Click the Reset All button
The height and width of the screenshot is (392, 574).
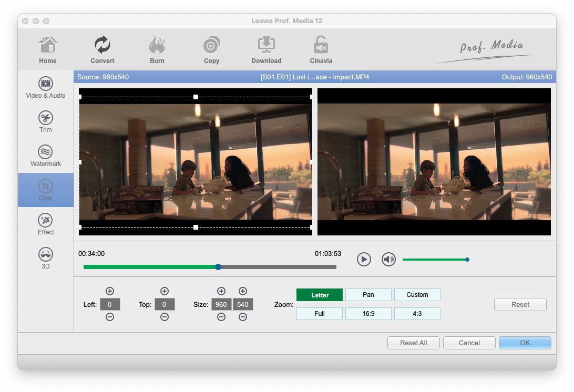413,343
